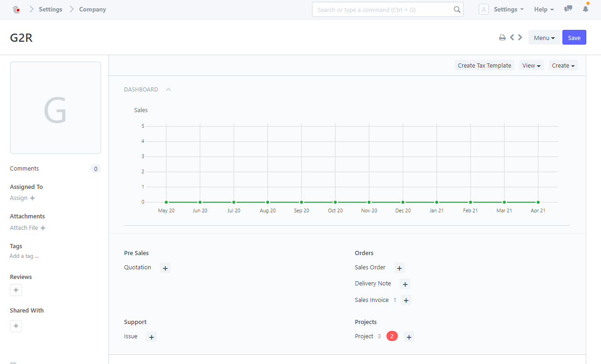Open the Sales Order link

click(x=370, y=267)
